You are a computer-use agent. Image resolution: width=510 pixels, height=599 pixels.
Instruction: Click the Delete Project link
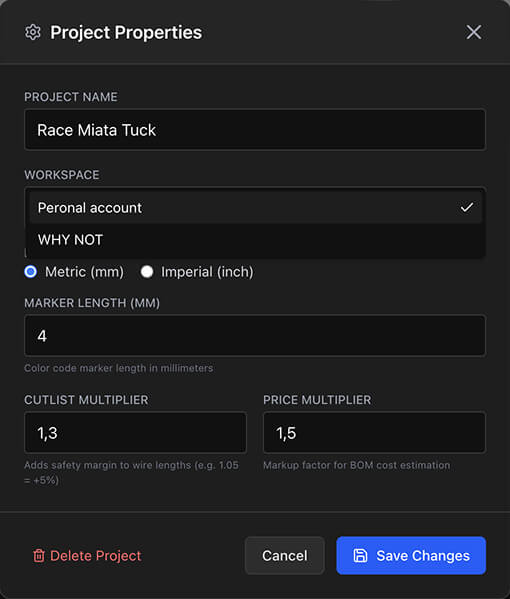(x=87, y=556)
